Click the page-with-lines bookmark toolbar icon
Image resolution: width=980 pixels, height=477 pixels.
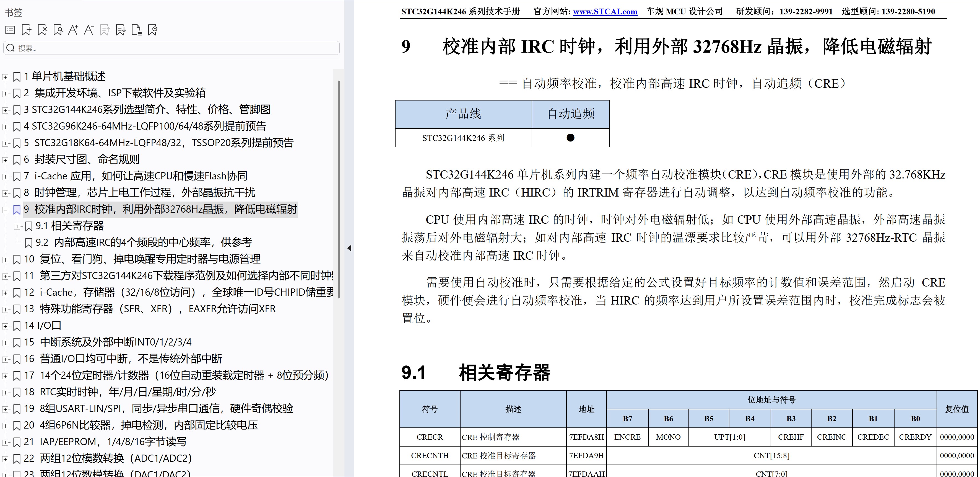(x=137, y=30)
